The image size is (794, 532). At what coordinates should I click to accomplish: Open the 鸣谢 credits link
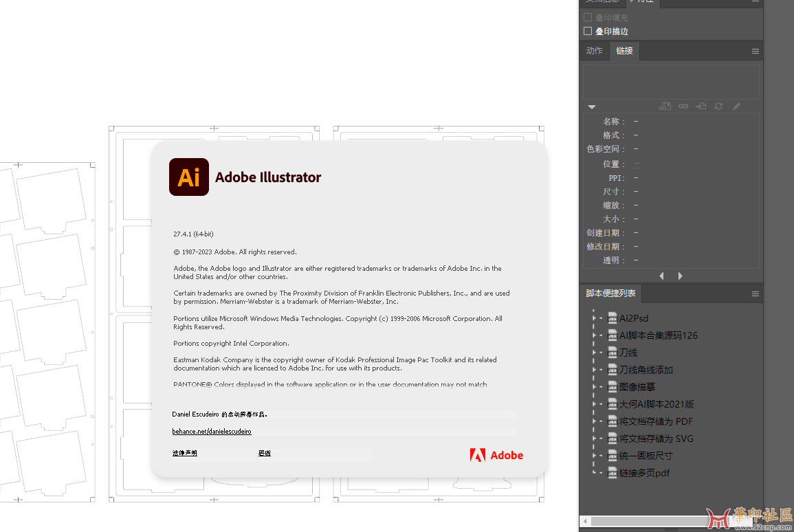tap(265, 453)
